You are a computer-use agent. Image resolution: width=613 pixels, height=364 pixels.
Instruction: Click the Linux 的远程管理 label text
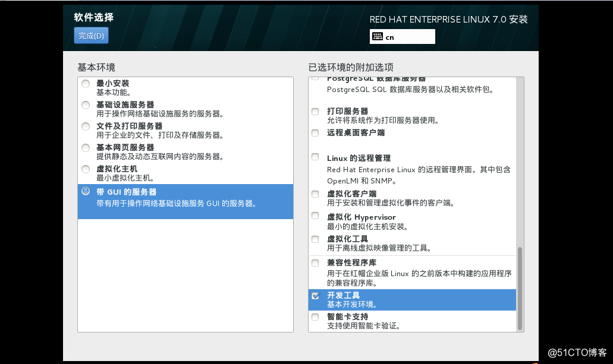[359, 158]
